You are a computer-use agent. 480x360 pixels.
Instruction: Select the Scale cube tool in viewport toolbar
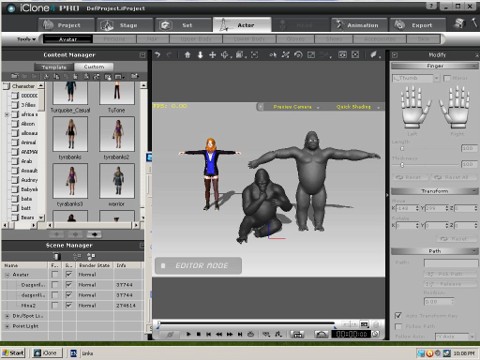pos(239,55)
